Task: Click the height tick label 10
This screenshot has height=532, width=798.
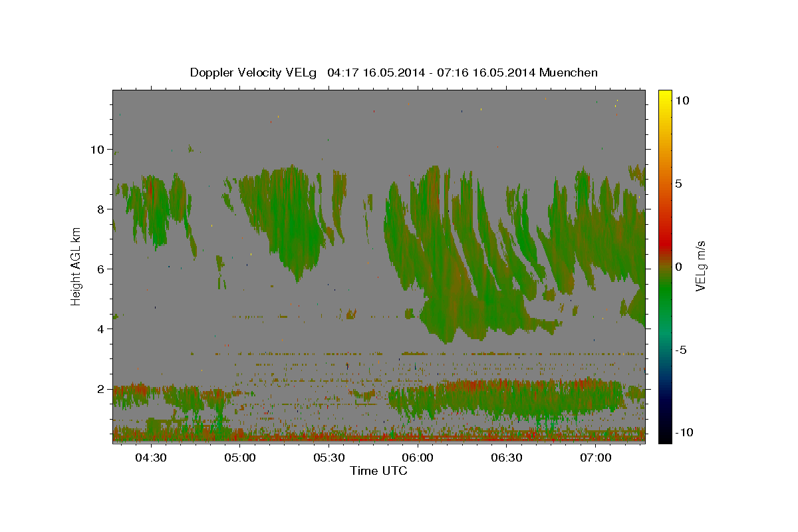Action: [x=96, y=150]
